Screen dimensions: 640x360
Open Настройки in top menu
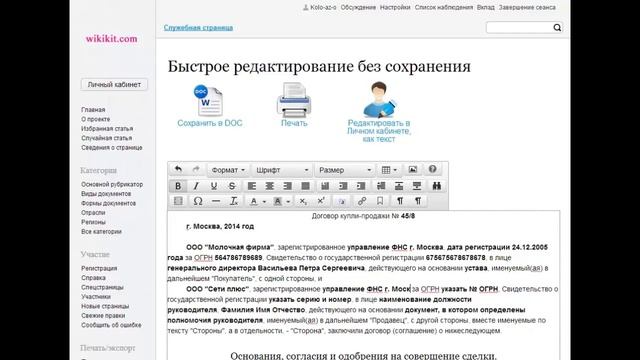(x=395, y=7)
